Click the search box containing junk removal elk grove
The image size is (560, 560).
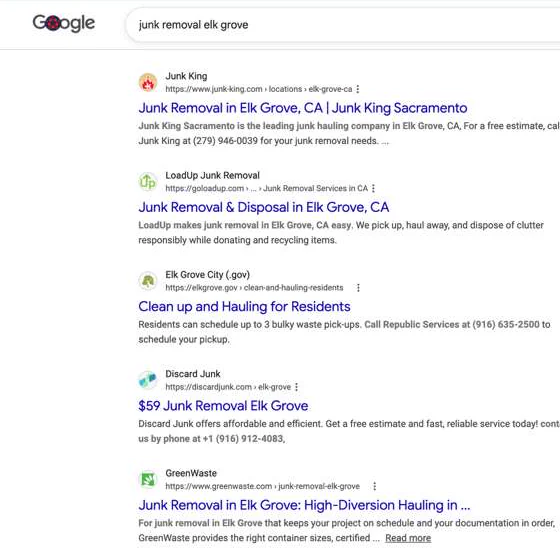(343, 25)
